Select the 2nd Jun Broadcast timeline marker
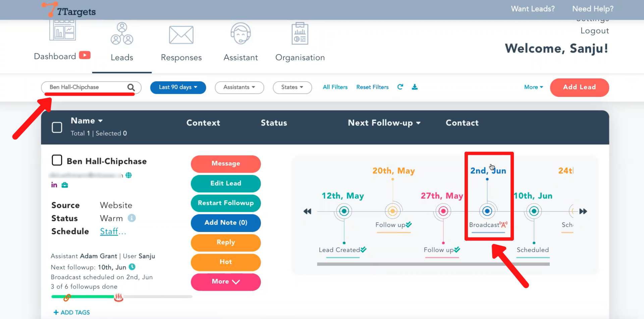This screenshot has width=644, height=319. click(487, 211)
